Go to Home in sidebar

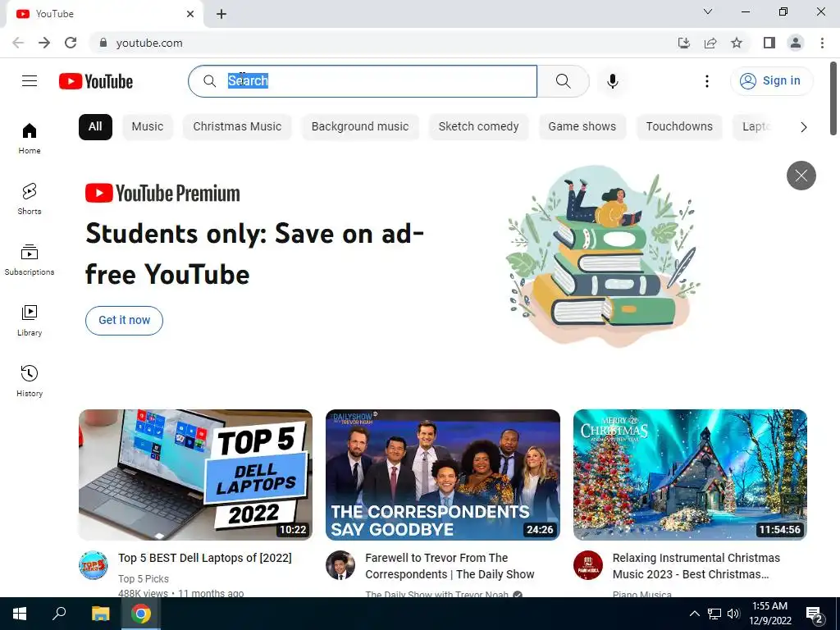coord(30,138)
